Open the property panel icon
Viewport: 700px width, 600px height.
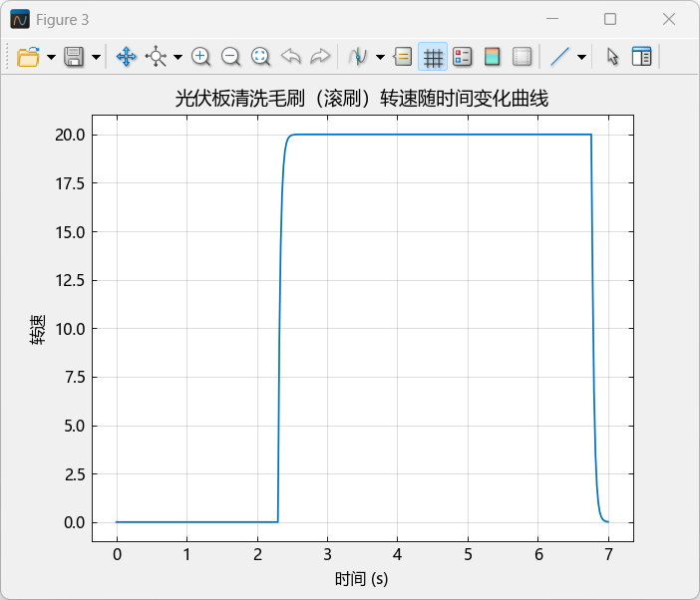point(641,57)
